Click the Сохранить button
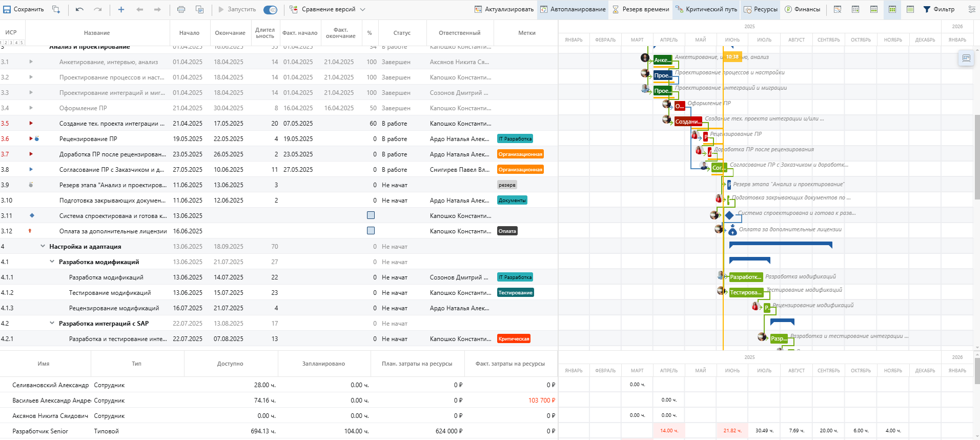This screenshot has width=980, height=440. 24,9
